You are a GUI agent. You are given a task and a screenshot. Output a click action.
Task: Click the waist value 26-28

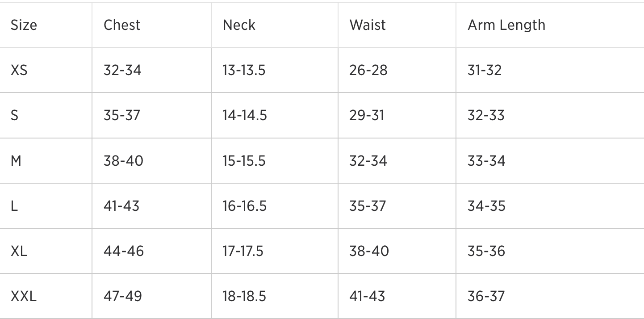[368, 70]
